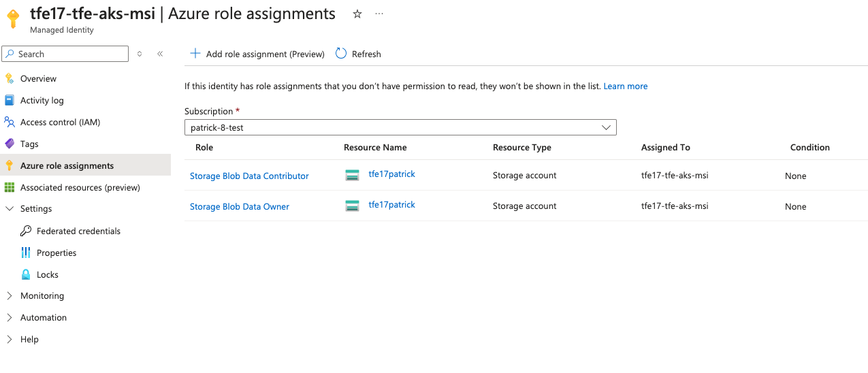Viewport: 868px width, 373px height.
Task: Collapse the sidebar with double-chevron icon
Action: click(x=160, y=54)
